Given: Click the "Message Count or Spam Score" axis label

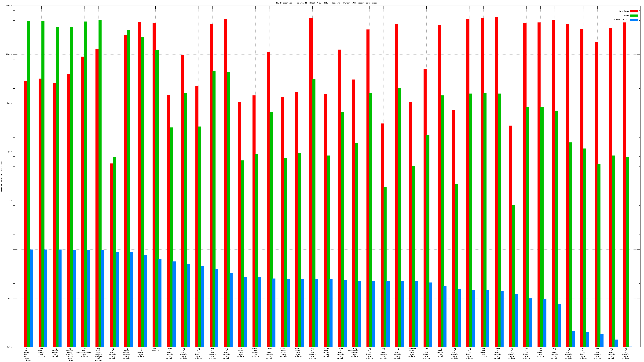Looking at the screenshot, I should click(x=1, y=176).
